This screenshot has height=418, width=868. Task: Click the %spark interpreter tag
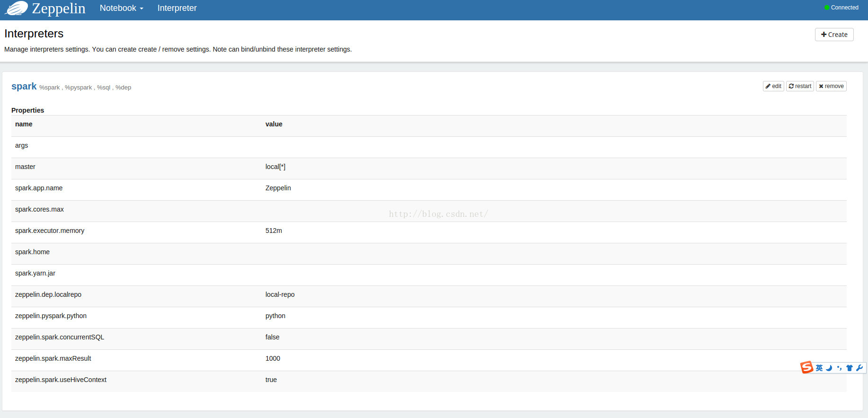pyautogui.click(x=49, y=88)
